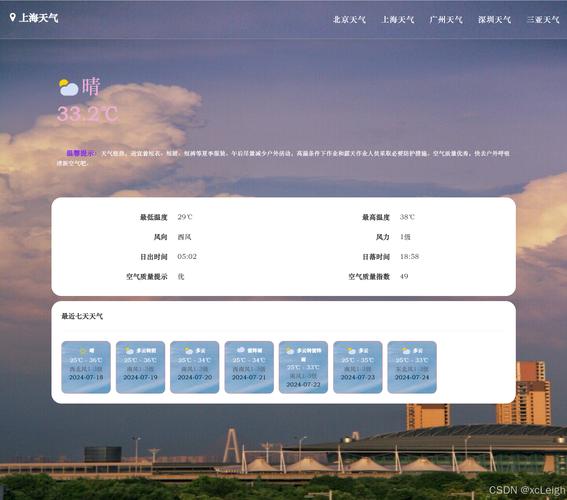Click the 空气质量指数 value 49
567x500 pixels.
(x=404, y=276)
